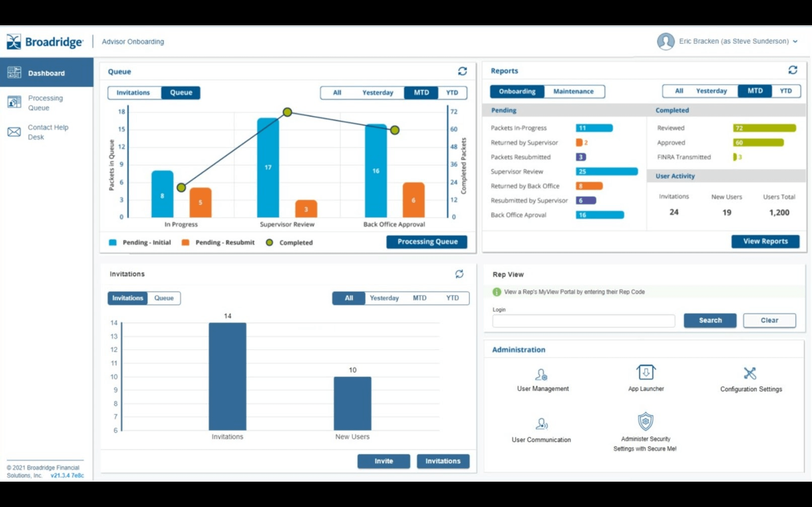Select Yesterday filter in Reports panel
The width and height of the screenshot is (812, 507).
coord(711,91)
